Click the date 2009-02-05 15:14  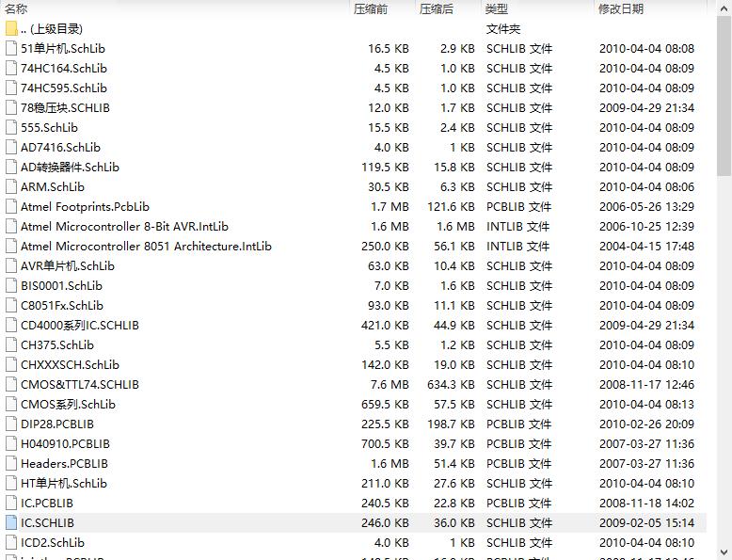point(646,523)
